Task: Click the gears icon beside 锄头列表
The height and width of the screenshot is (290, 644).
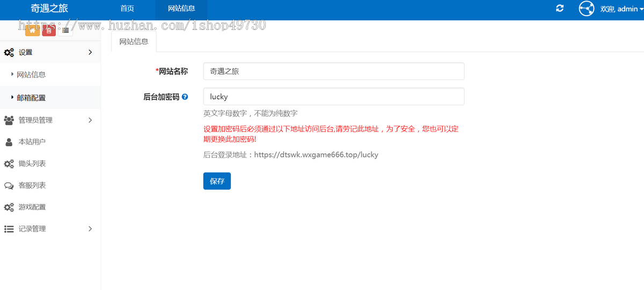Action: tap(9, 164)
